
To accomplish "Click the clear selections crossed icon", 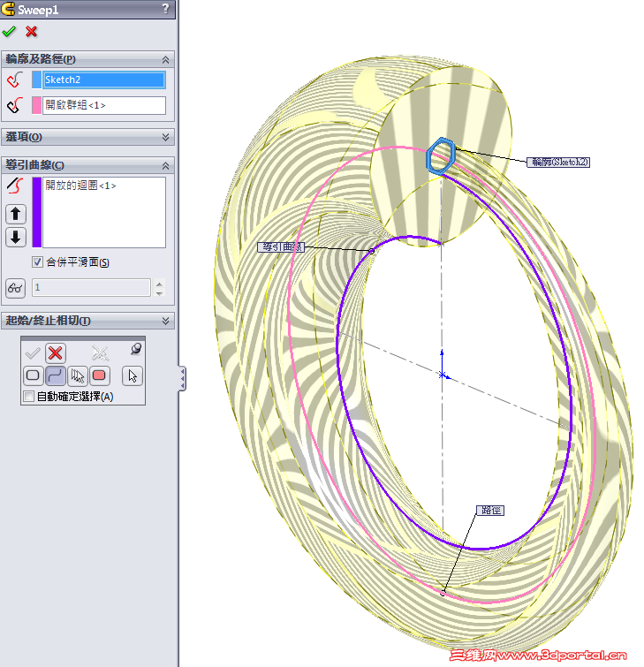I will 101,353.
